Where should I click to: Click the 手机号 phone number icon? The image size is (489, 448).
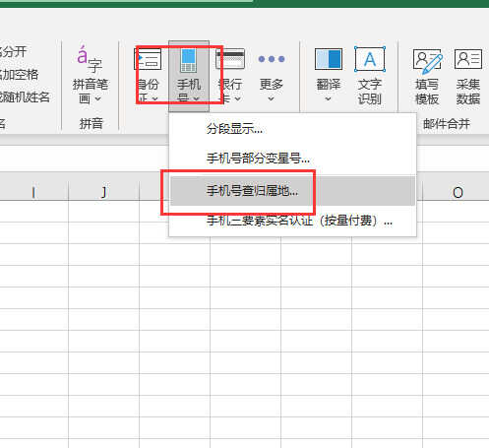point(189,60)
